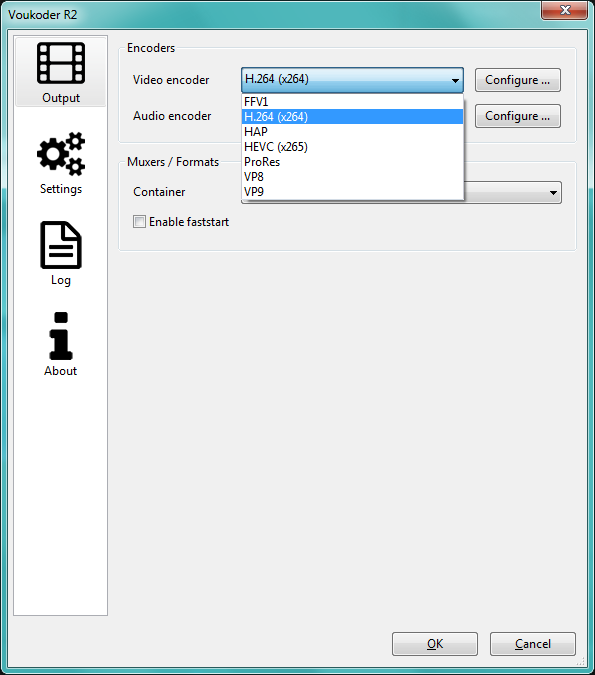The image size is (595, 675).
Task: Open the Log document page
Action: 61,254
